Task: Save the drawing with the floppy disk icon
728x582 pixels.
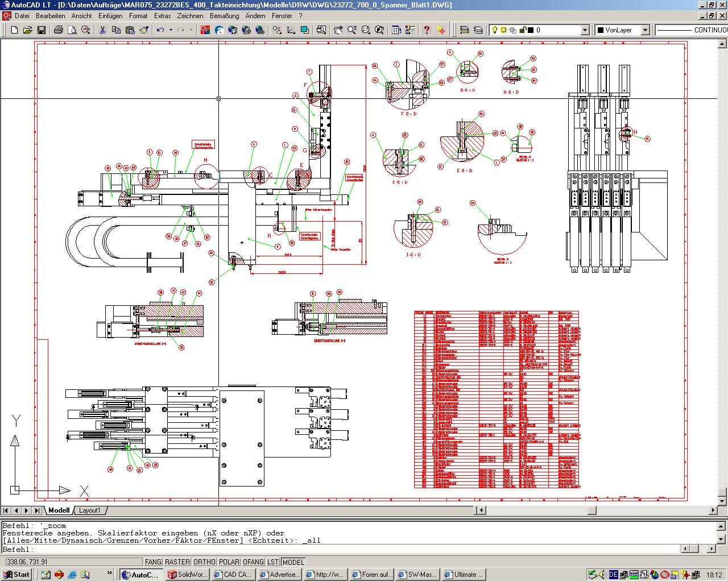Action: point(40,30)
